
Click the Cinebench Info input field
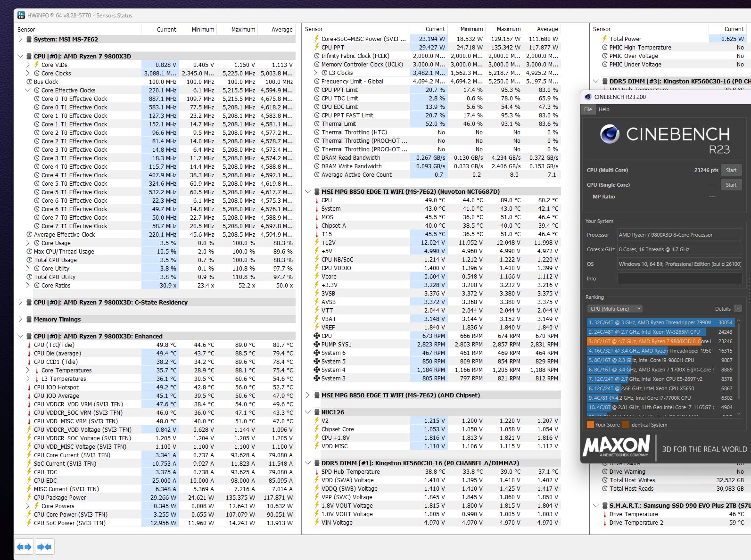coord(679,279)
